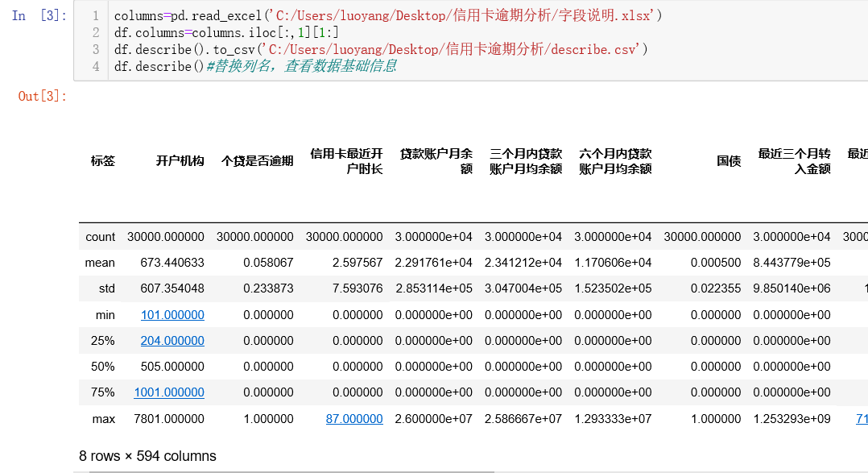This screenshot has height=473, width=868.
Task: Click the std row label
Action: point(107,288)
